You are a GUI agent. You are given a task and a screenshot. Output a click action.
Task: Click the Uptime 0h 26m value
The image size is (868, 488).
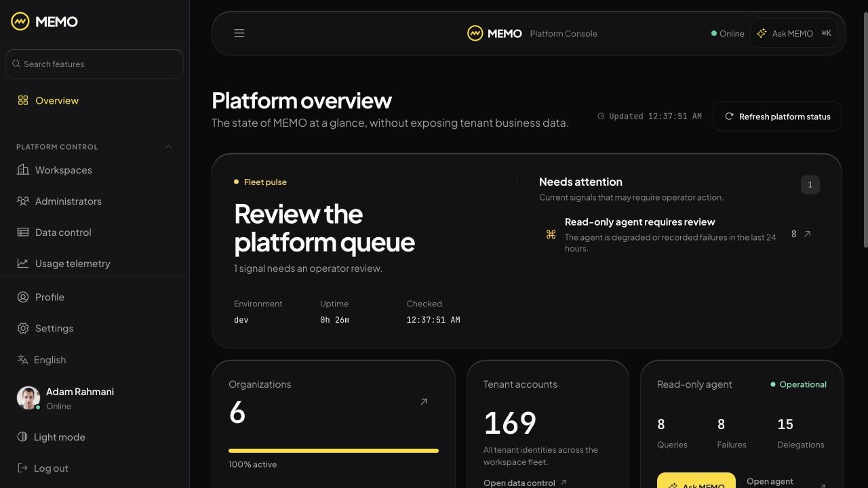(335, 320)
